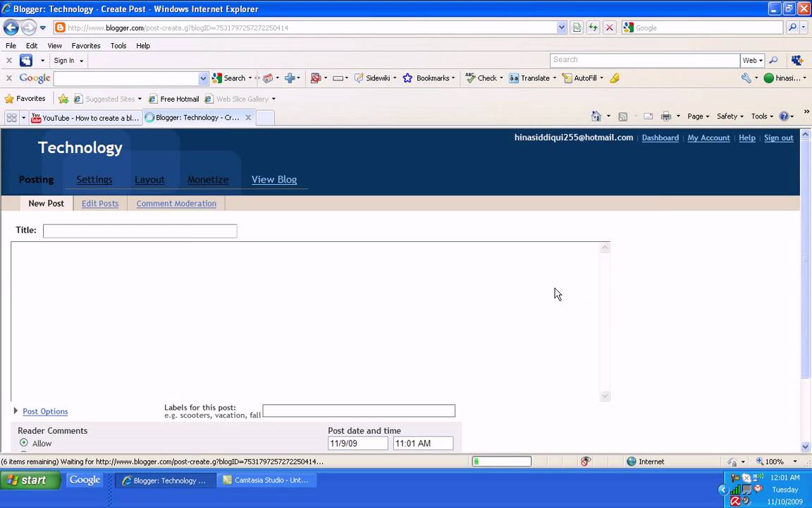This screenshot has height=508, width=812.
Task: Open the Monetize section
Action: pyautogui.click(x=208, y=179)
